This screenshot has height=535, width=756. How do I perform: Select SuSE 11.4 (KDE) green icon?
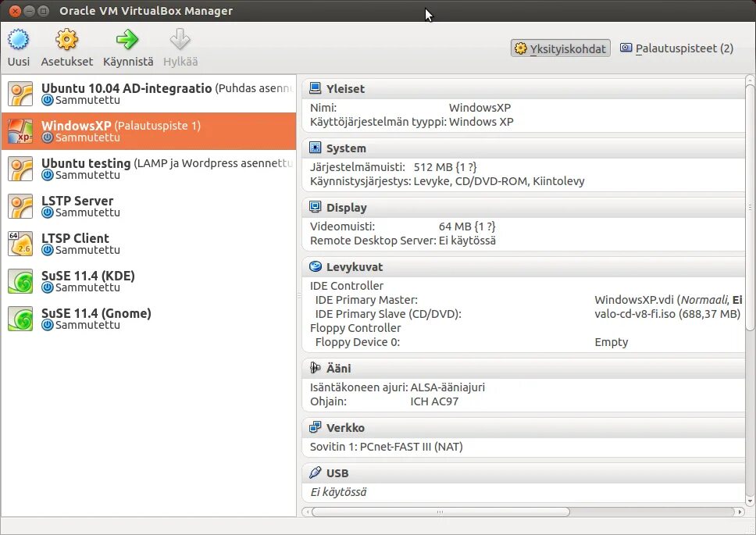20,281
